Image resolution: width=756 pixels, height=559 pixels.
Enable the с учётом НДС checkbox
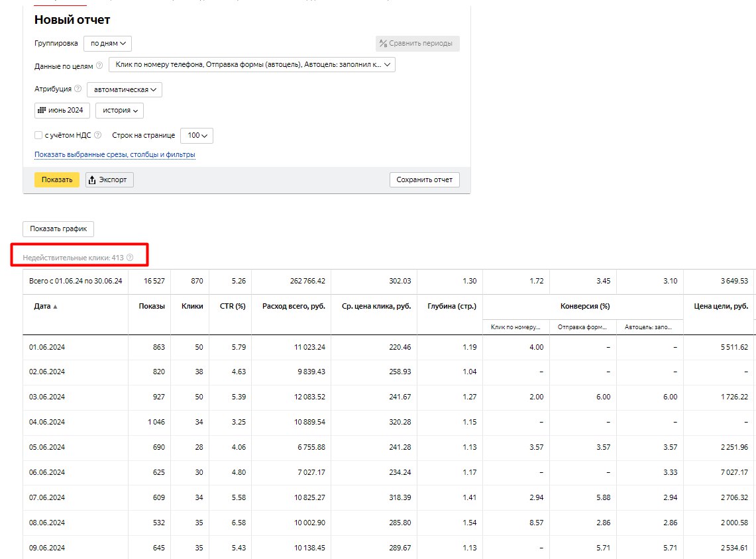coord(38,135)
